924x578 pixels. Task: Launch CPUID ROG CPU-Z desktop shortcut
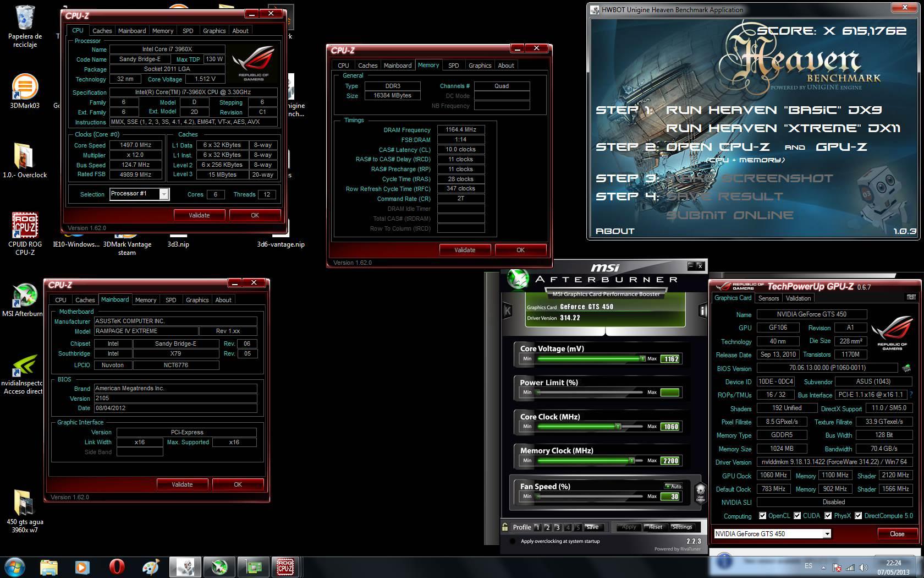click(25, 234)
